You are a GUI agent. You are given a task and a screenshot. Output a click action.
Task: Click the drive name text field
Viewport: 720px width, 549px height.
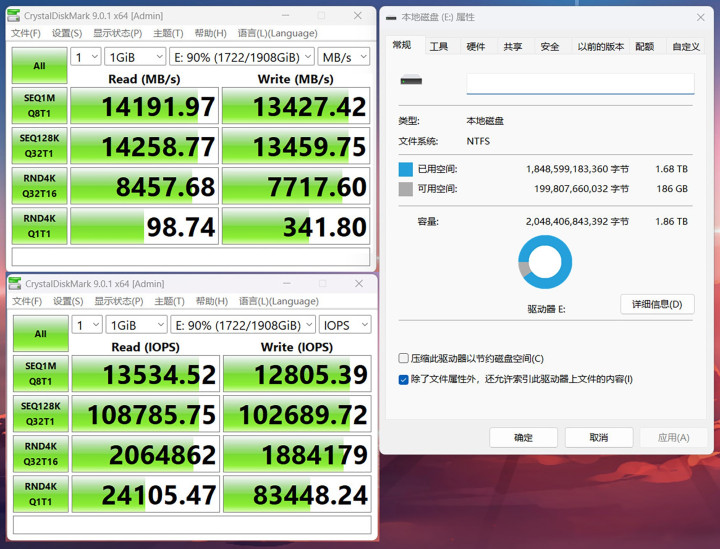point(580,84)
